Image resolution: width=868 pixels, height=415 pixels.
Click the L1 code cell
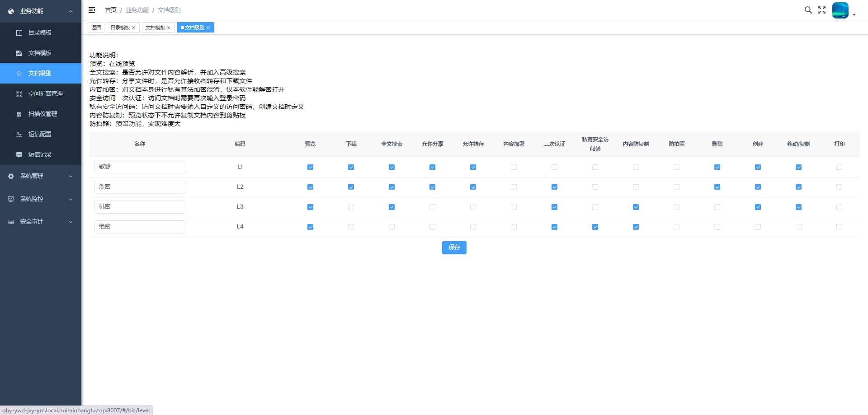[240, 167]
